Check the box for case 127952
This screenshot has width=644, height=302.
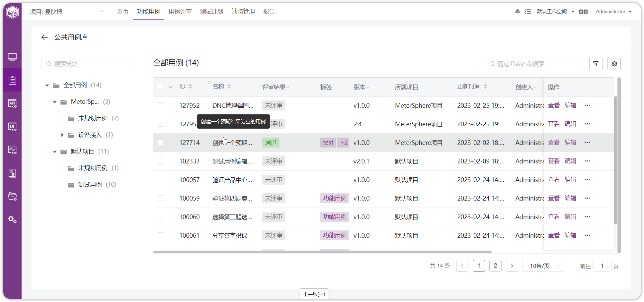tap(160, 105)
